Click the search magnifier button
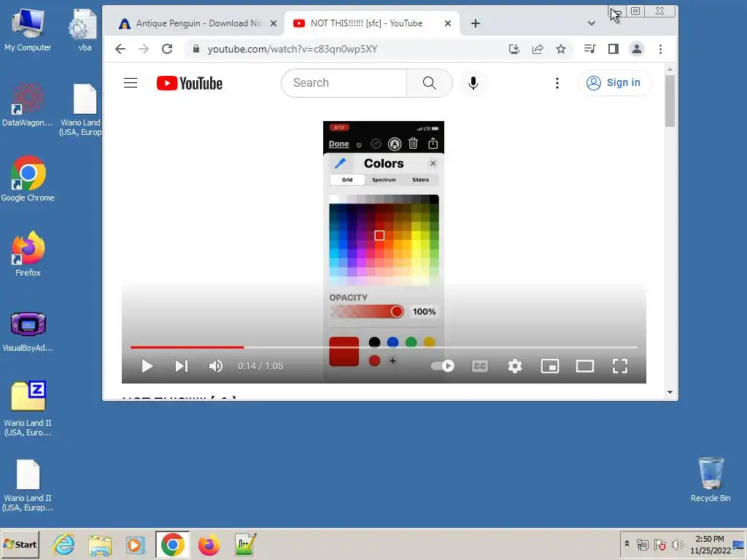This screenshot has height=560, width=747. [429, 83]
